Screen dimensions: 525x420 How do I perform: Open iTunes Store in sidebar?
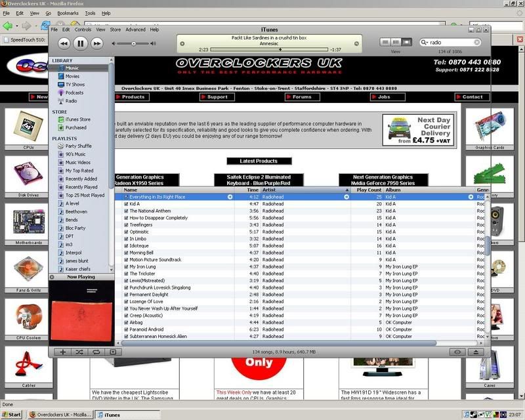point(77,119)
